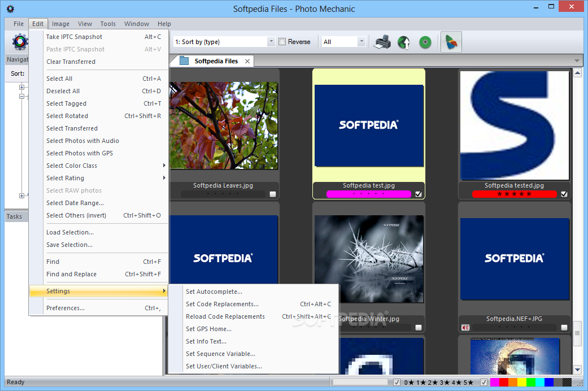Screen dimensions: 588x391
Task: Open the Help menu
Action: click(x=164, y=24)
